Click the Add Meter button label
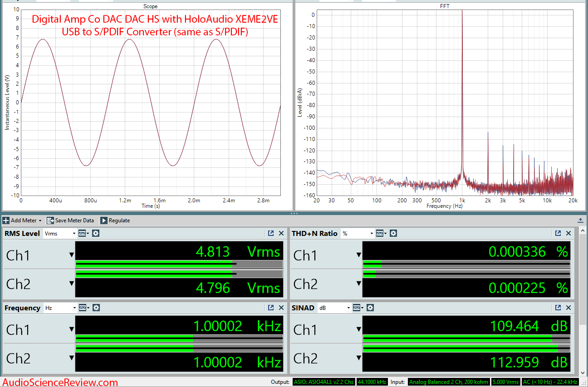The image size is (588, 387). pyautogui.click(x=23, y=220)
